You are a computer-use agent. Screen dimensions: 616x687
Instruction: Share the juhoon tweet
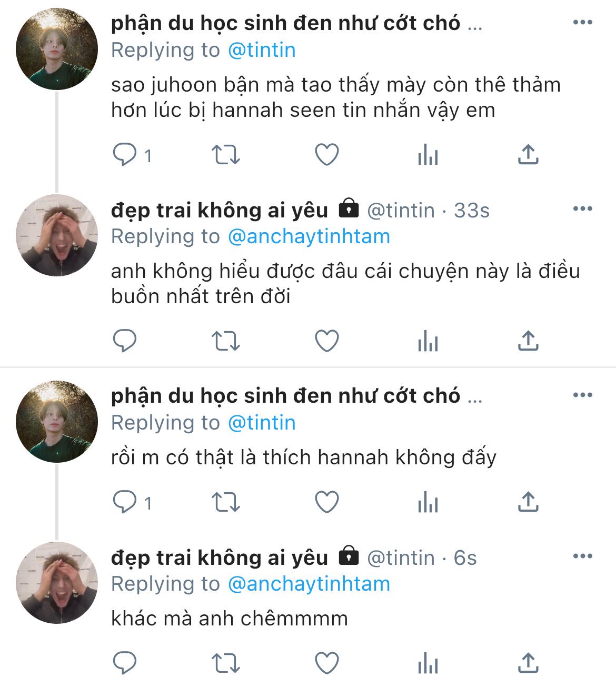[528, 155]
